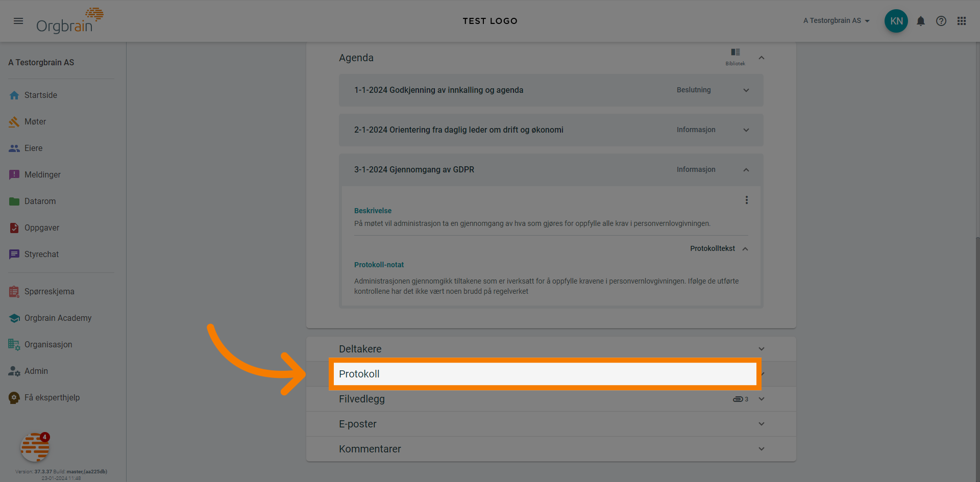Open the help question mark icon
980x482 pixels.
(941, 21)
